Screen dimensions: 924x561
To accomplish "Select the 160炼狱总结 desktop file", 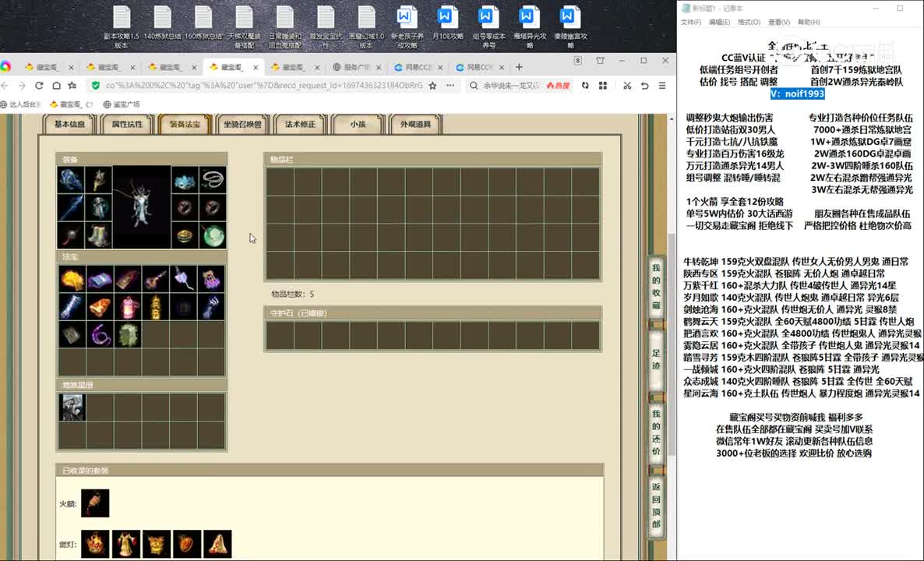I will pyautogui.click(x=203, y=23).
